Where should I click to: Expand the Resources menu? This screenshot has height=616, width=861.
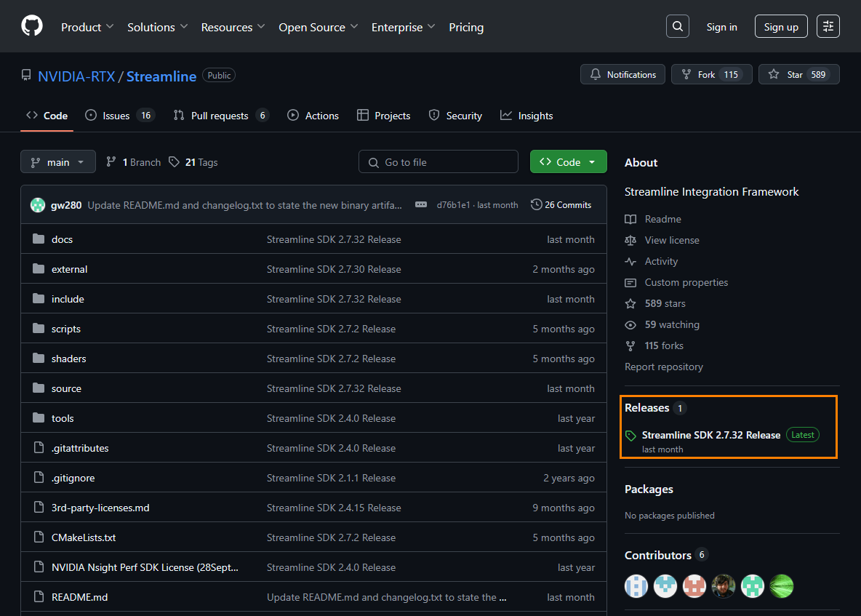233,27
